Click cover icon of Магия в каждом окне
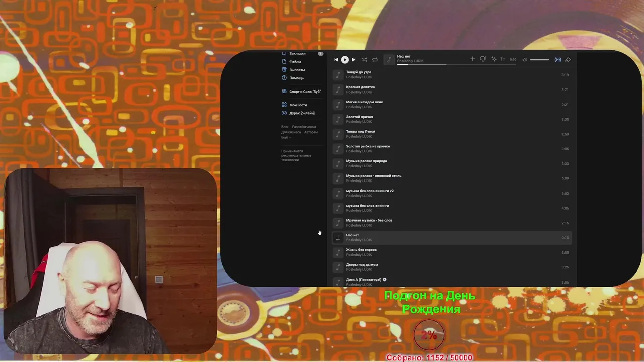This screenshot has width=644, height=362. tap(338, 105)
